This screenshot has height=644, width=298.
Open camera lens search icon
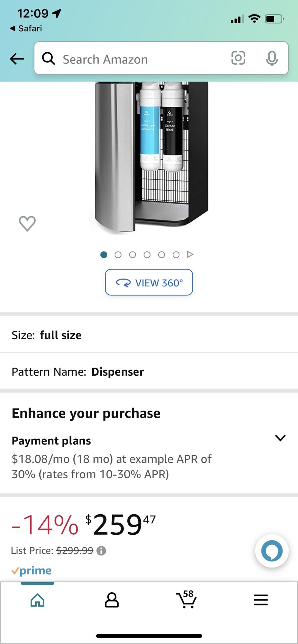click(x=238, y=58)
